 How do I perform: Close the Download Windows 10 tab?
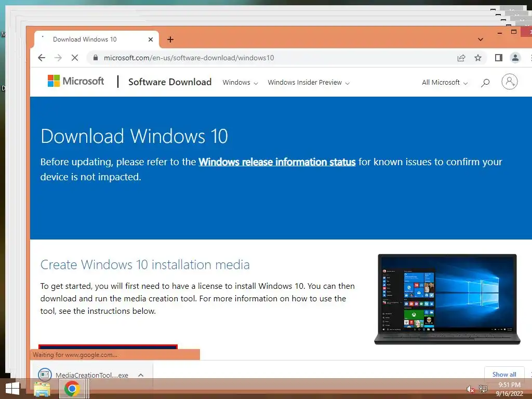point(151,39)
